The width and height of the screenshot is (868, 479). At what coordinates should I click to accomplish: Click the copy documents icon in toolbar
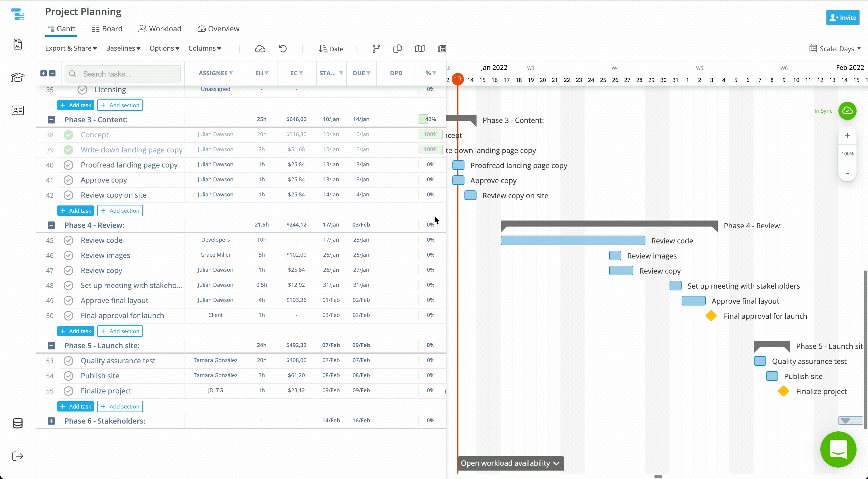click(x=398, y=49)
